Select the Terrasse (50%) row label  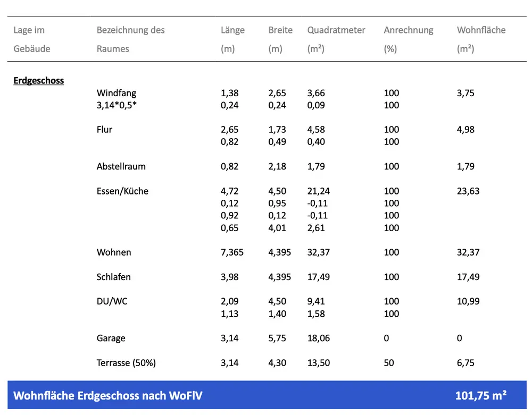click(x=126, y=363)
